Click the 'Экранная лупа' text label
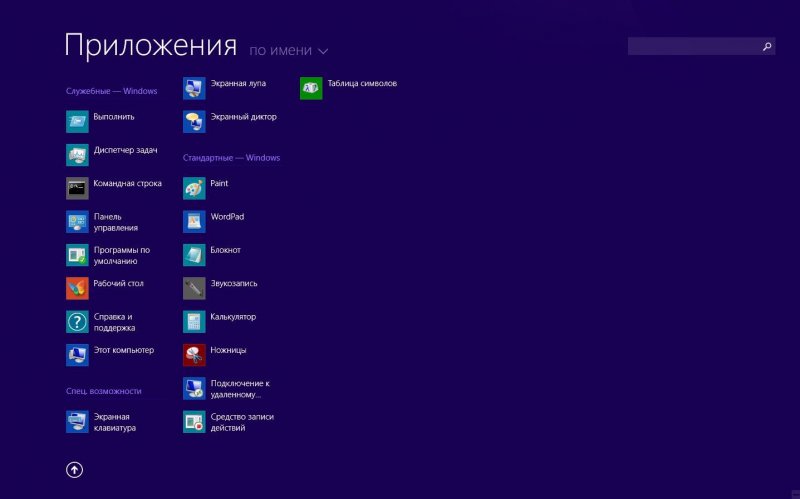This screenshot has width=800, height=499. coord(238,83)
